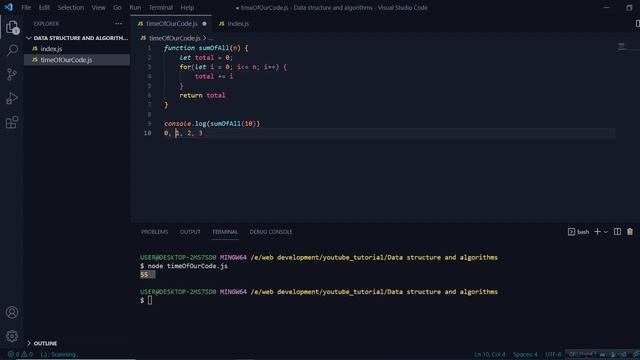Viewport: 640px width, 360px height.
Task: Open the Search view in activity bar
Action: pyautogui.click(x=12, y=51)
